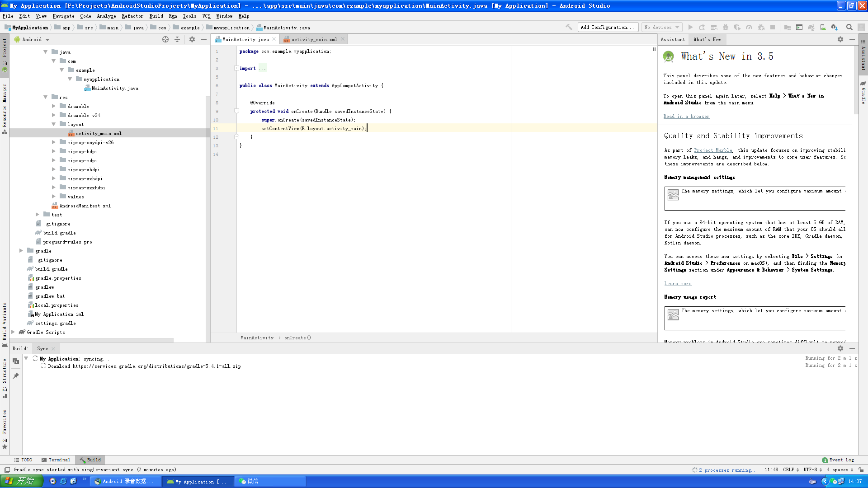Click the Scroll from Source target icon

(x=165, y=39)
